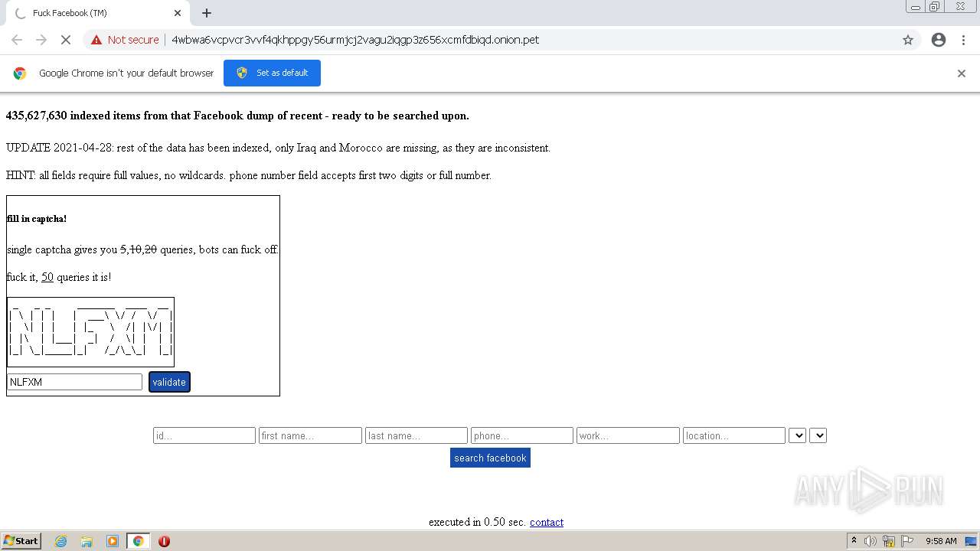980x551 pixels.
Task: Click the 9:58 AM clock
Action: point(941,541)
